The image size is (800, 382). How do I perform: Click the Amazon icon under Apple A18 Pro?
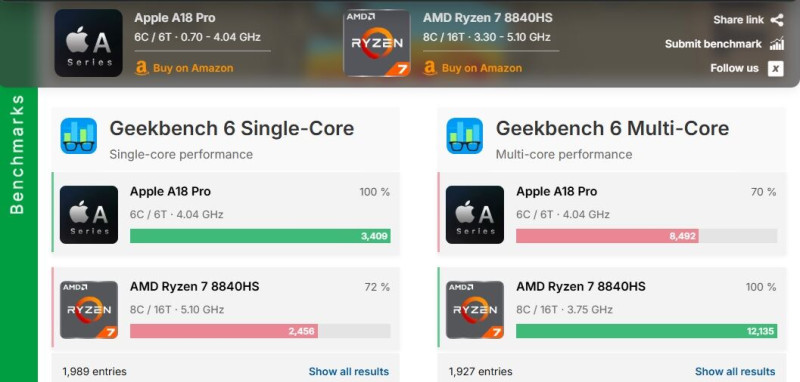coord(141,68)
